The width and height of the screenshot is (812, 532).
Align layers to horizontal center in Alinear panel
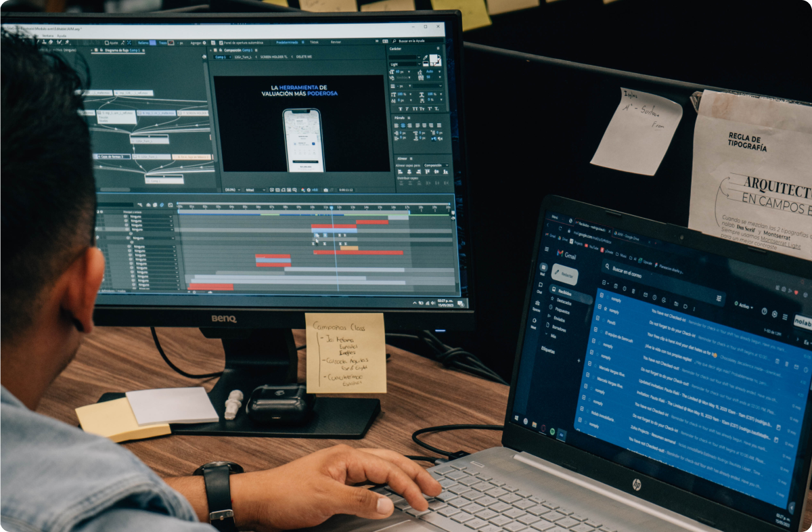[409, 171]
